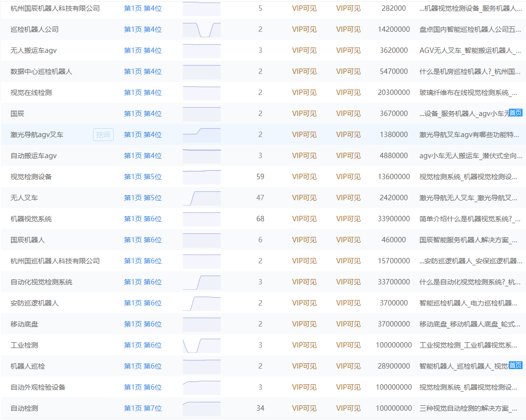Image resolution: width=526 pixels, height=420 pixels.
Task: Select keyword 自动外观检验设备
Action: click(x=38, y=387)
